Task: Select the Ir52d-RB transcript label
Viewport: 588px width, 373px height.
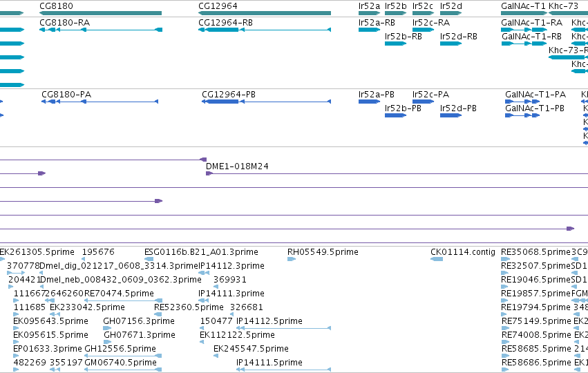Action: point(458,37)
